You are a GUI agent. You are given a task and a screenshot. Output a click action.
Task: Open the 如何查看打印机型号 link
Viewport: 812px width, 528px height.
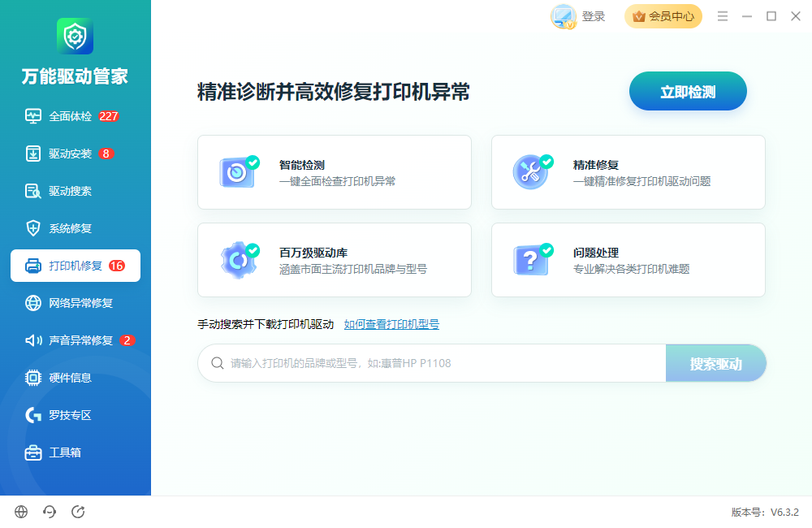click(391, 324)
